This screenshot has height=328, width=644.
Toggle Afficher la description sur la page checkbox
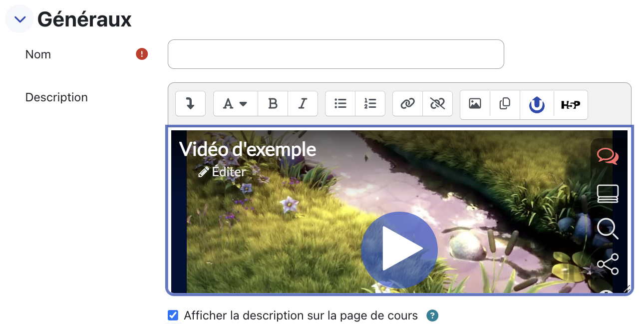[173, 315]
